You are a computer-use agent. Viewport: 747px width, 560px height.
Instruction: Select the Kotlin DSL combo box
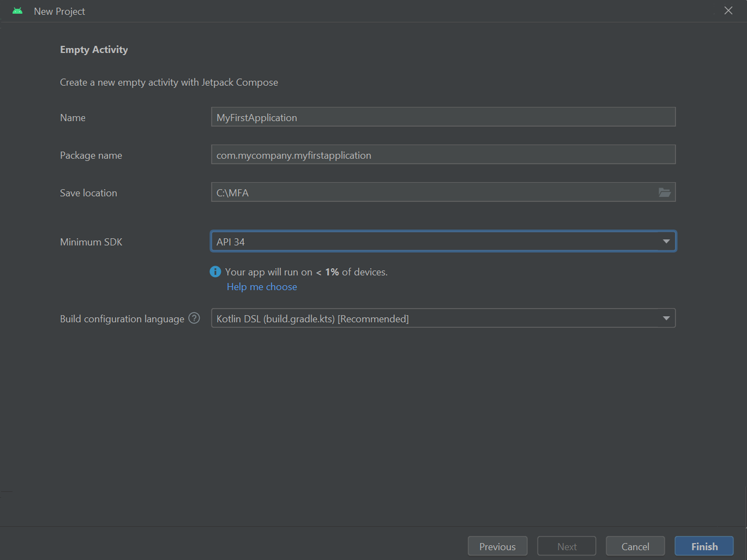pyautogui.click(x=437, y=319)
